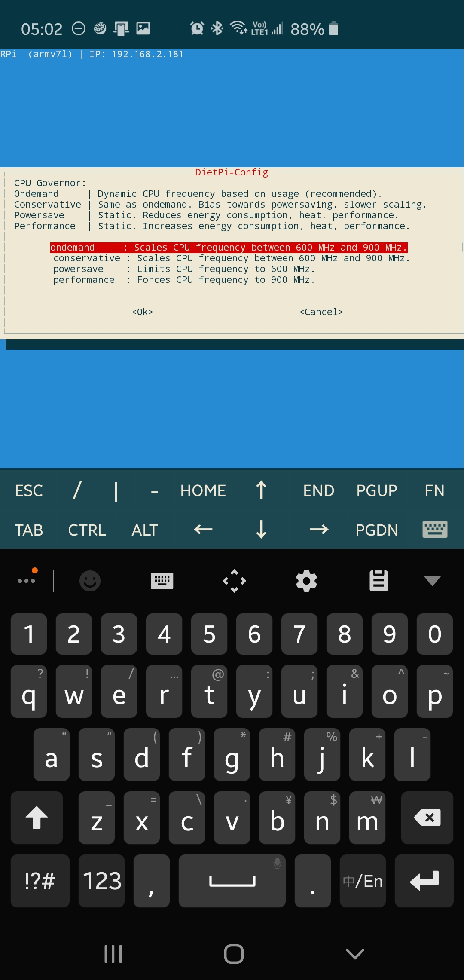The image size is (464, 980).
Task: Hide keyboard with the navigation down chevron
Action: [355, 954]
